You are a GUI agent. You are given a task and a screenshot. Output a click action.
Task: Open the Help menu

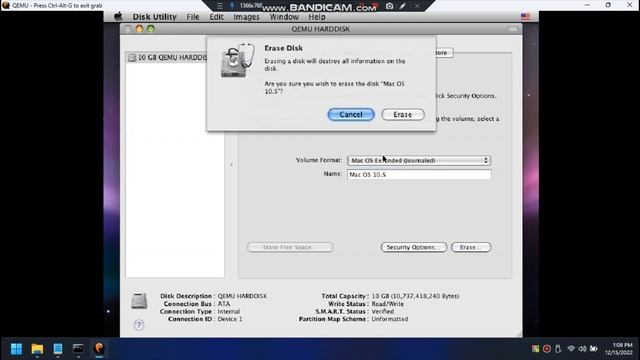click(x=317, y=17)
